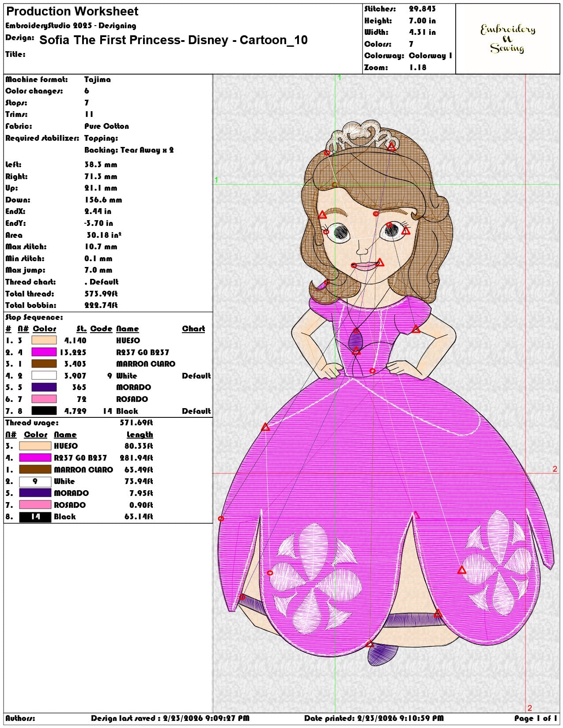The width and height of the screenshot is (563, 728).
Task: Click the thread length 80.33ft for HUESO
Action: (139, 446)
